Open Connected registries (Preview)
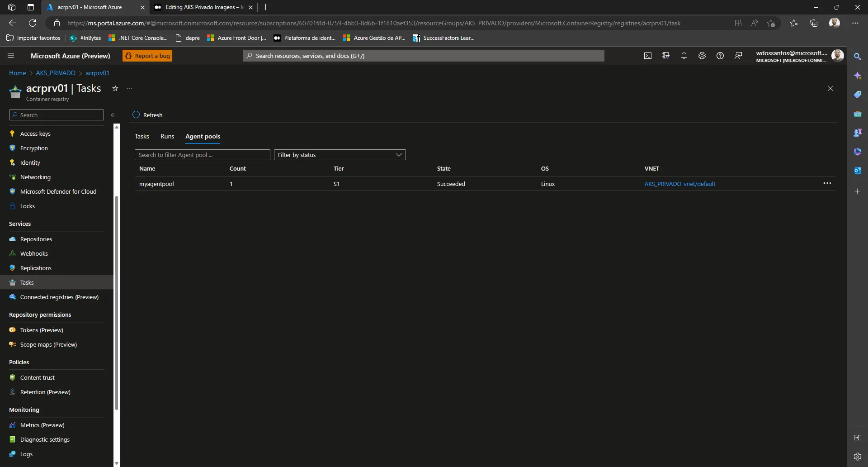 [x=59, y=297]
